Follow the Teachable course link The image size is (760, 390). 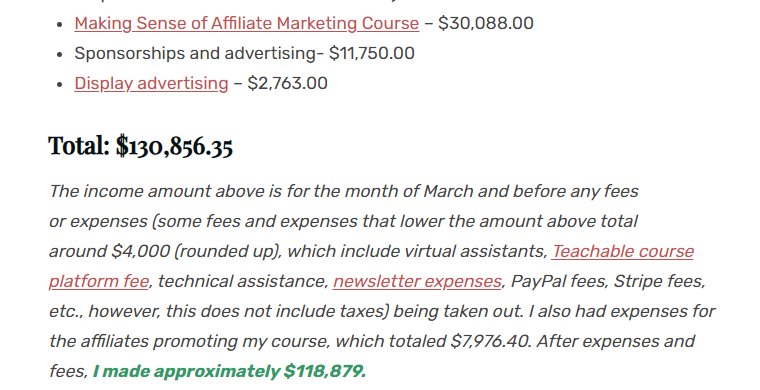point(622,251)
